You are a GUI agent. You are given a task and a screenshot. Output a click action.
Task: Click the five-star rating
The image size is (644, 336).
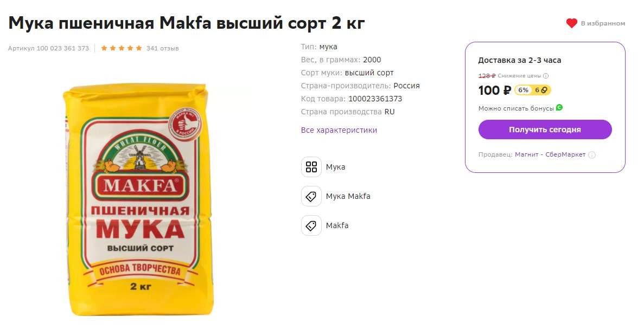122,48
